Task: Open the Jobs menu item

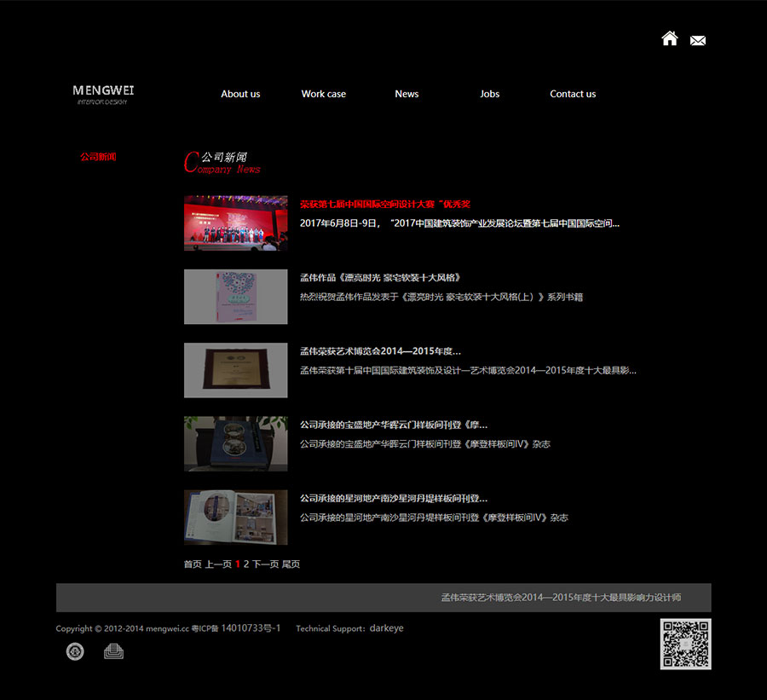Action: click(489, 94)
